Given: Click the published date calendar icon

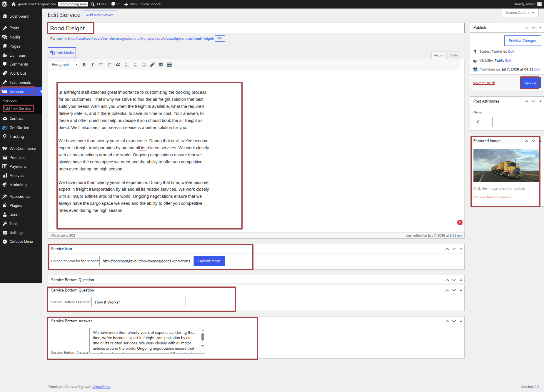Looking at the screenshot, I should coord(475,69).
